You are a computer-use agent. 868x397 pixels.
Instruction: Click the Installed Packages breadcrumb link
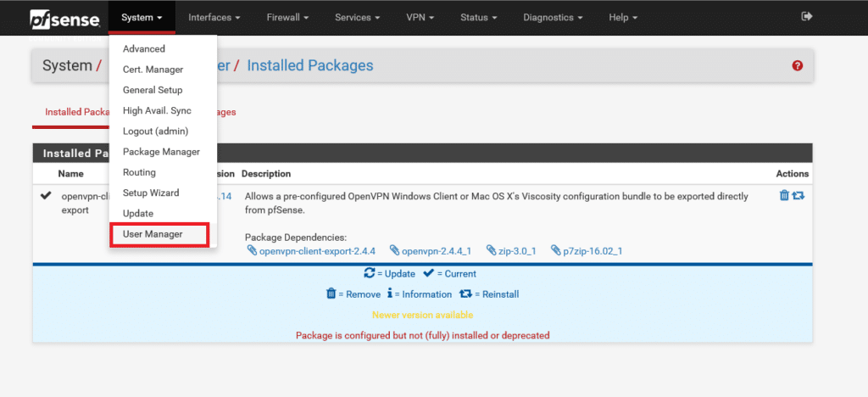pyautogui.click(x=309, y=65)
